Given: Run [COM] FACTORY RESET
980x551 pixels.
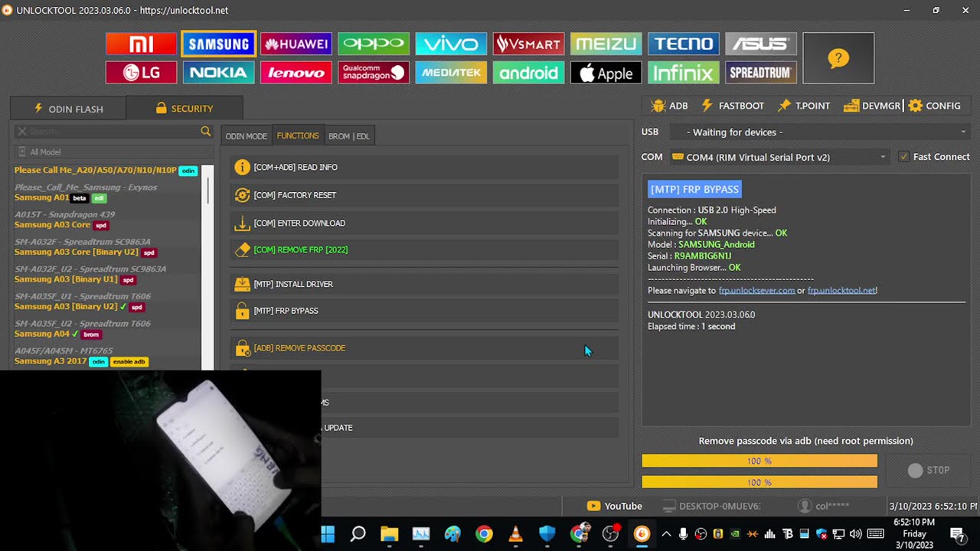Looking at the screenshot, I should click(424, 195).
